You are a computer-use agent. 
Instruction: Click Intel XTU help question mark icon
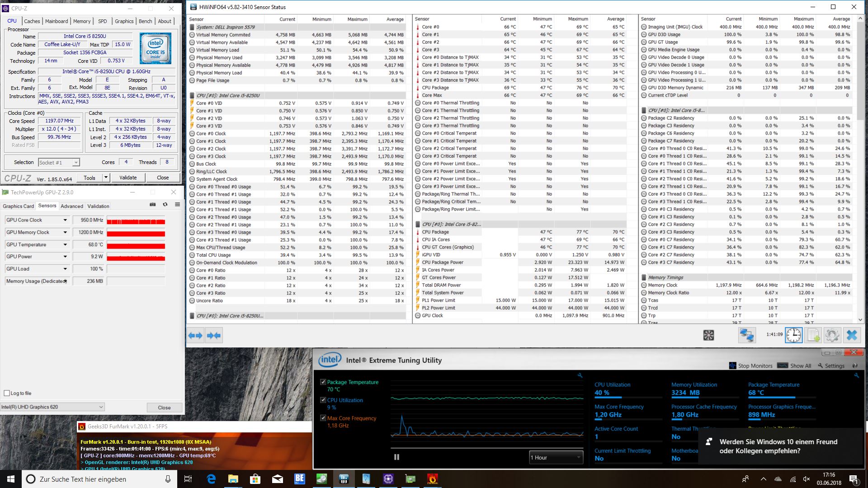[855, 366]
